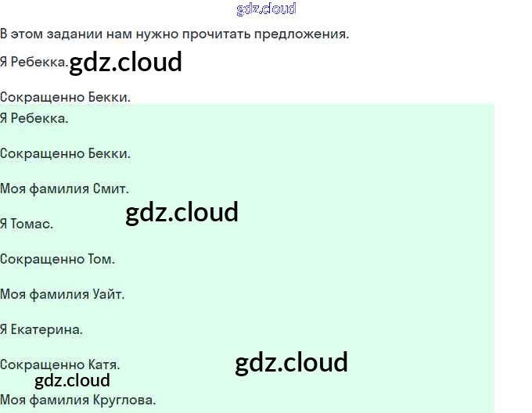Click the small gdz.cloud watermark under 'Сокращенно Катя.'

click(x=72, y=381)
